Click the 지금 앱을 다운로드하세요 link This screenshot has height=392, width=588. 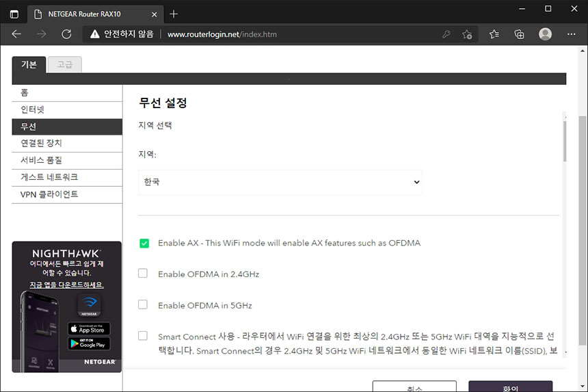coord(67,285)
